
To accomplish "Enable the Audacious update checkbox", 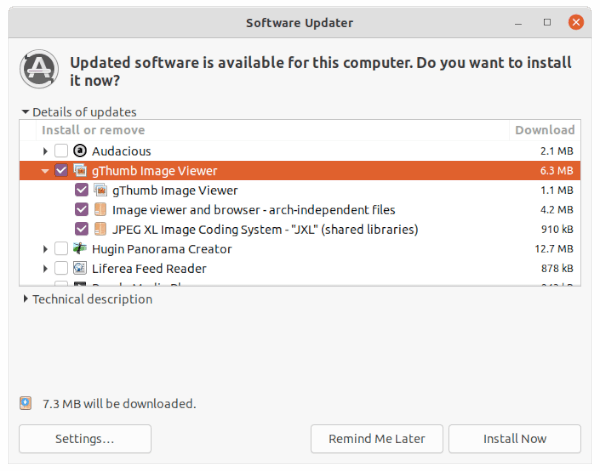I will coord(62,150).
